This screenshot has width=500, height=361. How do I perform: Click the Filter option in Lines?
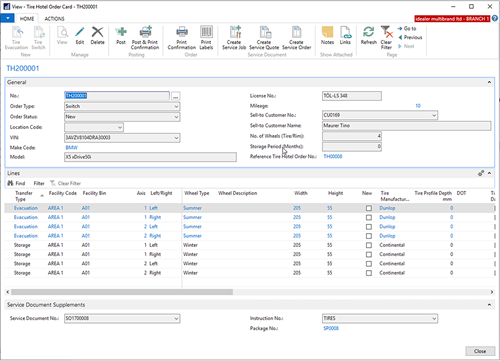pos(39,183)
